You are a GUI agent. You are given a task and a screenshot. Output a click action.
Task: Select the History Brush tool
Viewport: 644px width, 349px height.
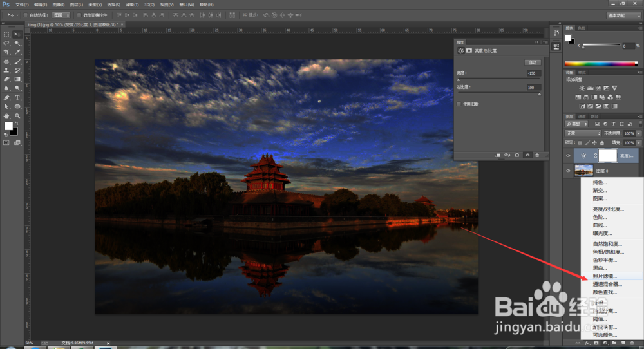click(17, 71)
